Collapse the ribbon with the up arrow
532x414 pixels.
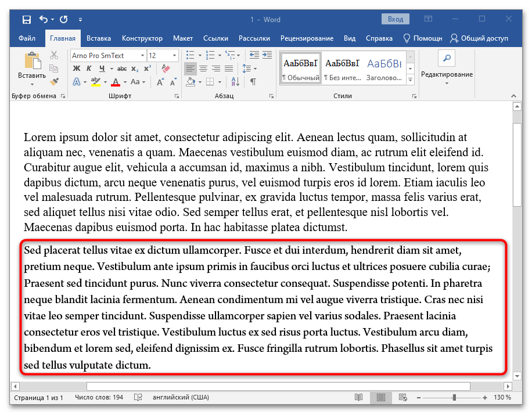click(x=513, y=96)
